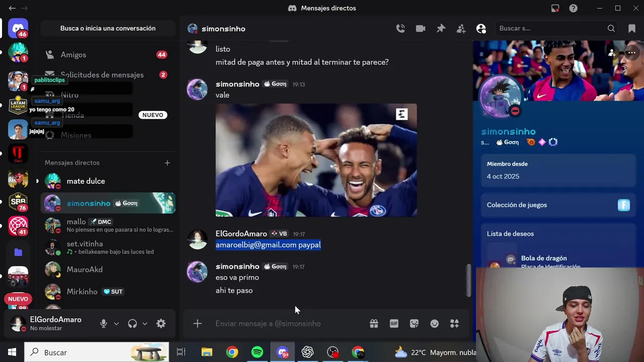
Task: Click the Lista de deseos header
Action: click(510, 234)
